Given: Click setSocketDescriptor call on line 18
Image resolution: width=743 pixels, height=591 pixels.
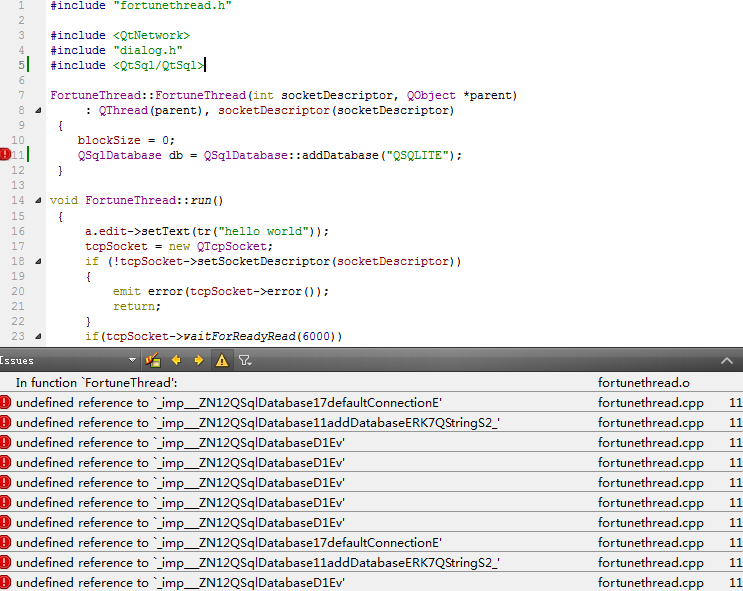Looking at the screenshot, I should pos(325,262).
